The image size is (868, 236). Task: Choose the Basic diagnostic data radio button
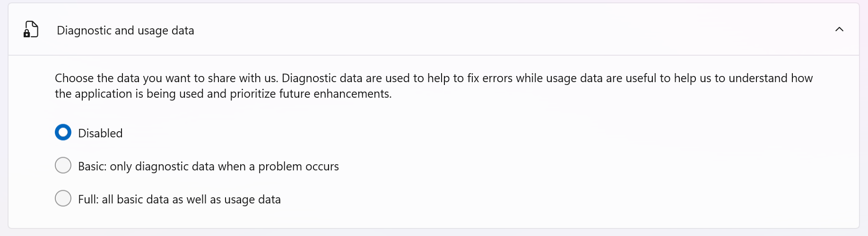pyautogui.click(x=63, y=166)
